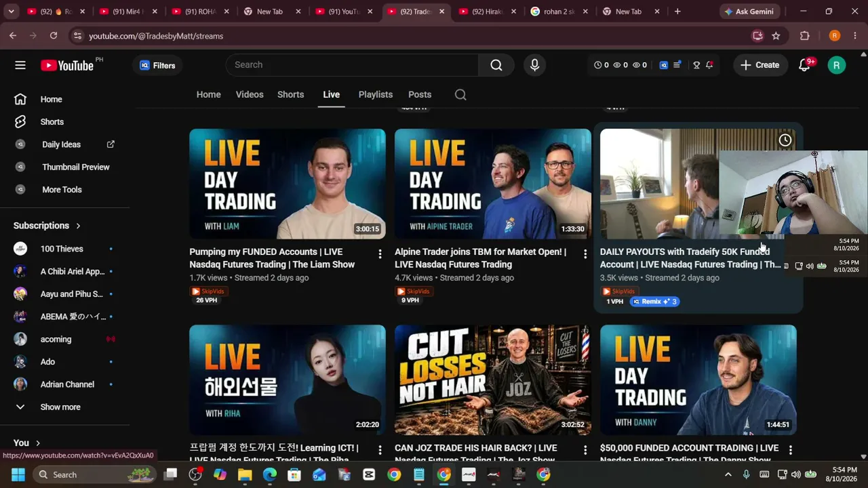Launch Microsoft Edge from the taskbar
The width and height of the screenshot is (868, 488).
click(x=270, y=474)
